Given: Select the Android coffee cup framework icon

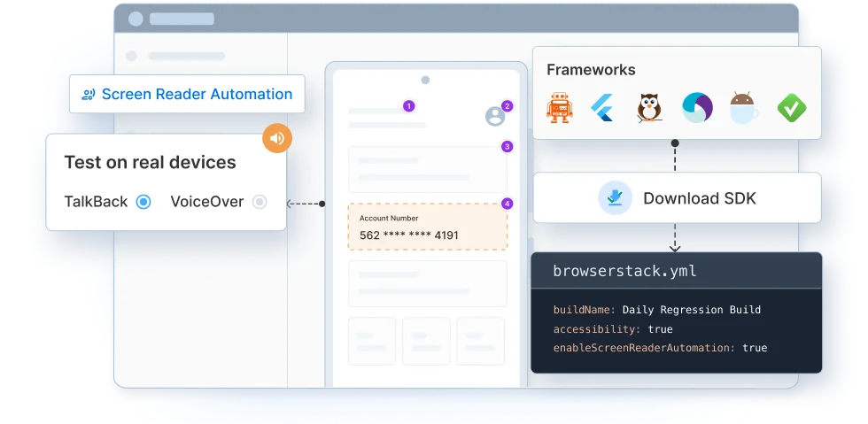Looking at the screenshot, I should click(743, 108).
